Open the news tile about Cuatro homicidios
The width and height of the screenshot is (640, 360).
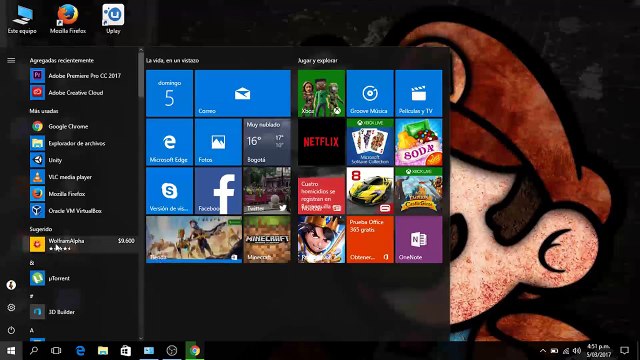[321, 191]
